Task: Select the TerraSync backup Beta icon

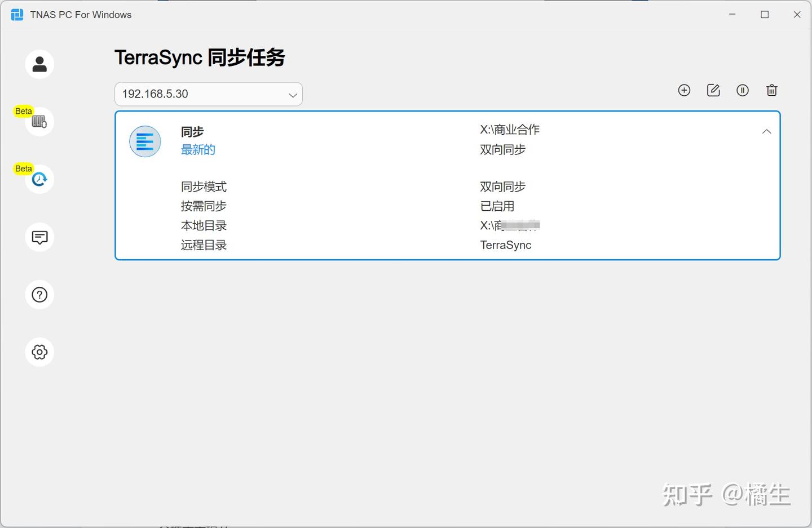Action: (39, 179)
